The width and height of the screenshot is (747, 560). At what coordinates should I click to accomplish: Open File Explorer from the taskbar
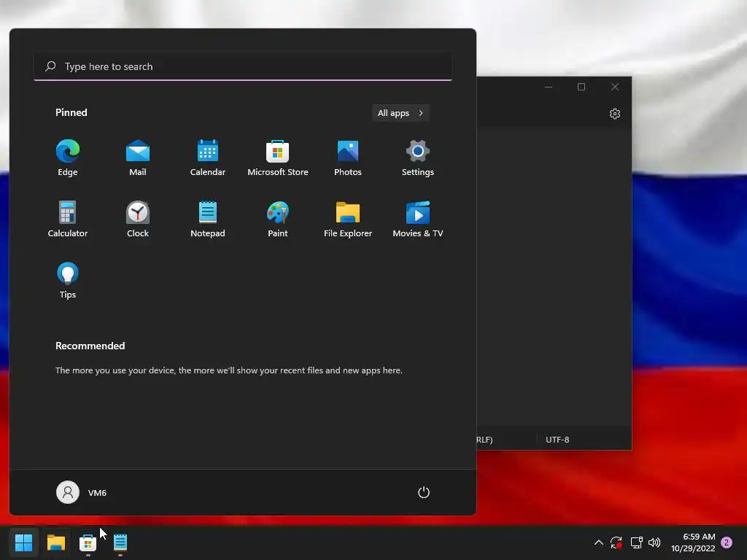point(55,542)
